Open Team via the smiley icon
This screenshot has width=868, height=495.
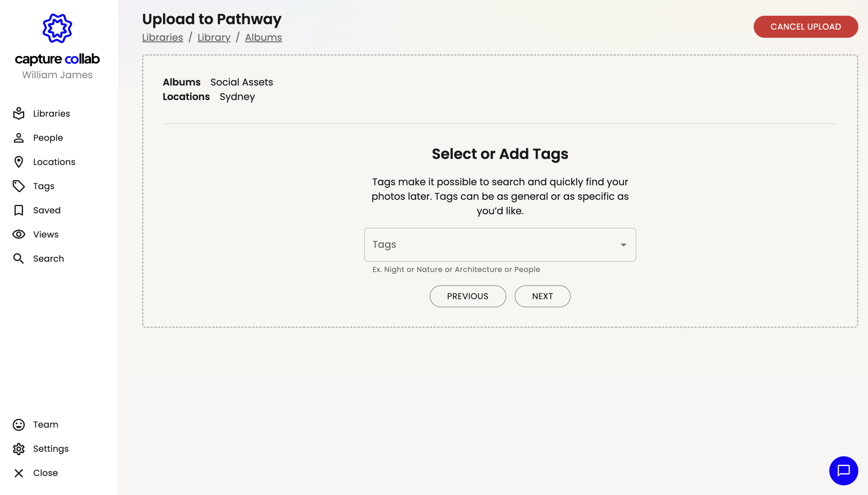pos(19,425)
